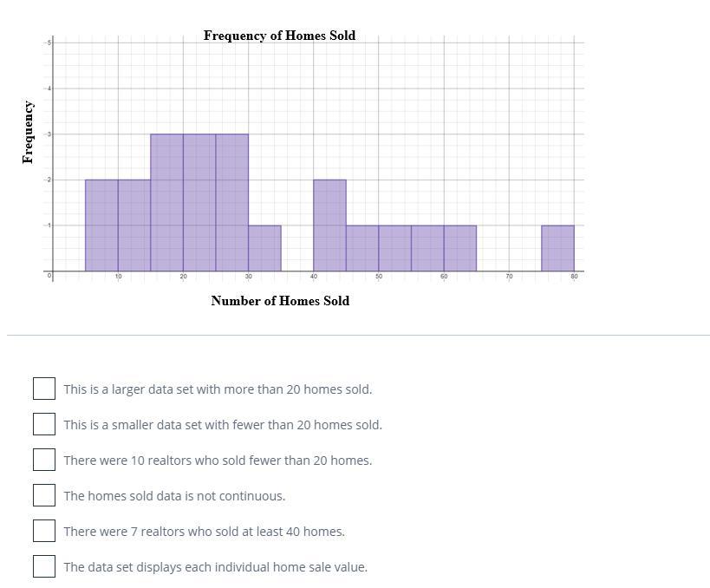Check 'displays each individual home sale value' box
Screen dimensions: 710x588
point(44,566)
